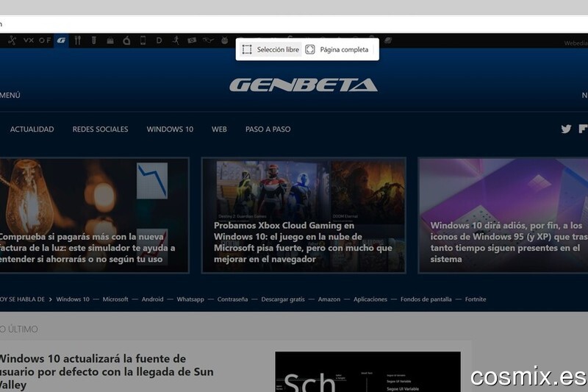Click the Webedia link in top bar
This screenshot has height=392, width=588.
pyautogui.click(x=576, y=43)
